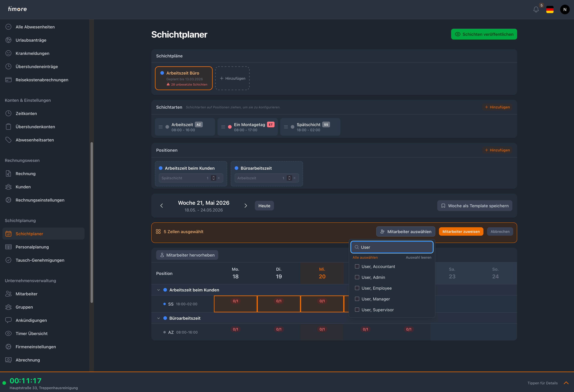Click Auswahl leeren link
Viewport: 574px width, 392px height.
click(418, 257)
